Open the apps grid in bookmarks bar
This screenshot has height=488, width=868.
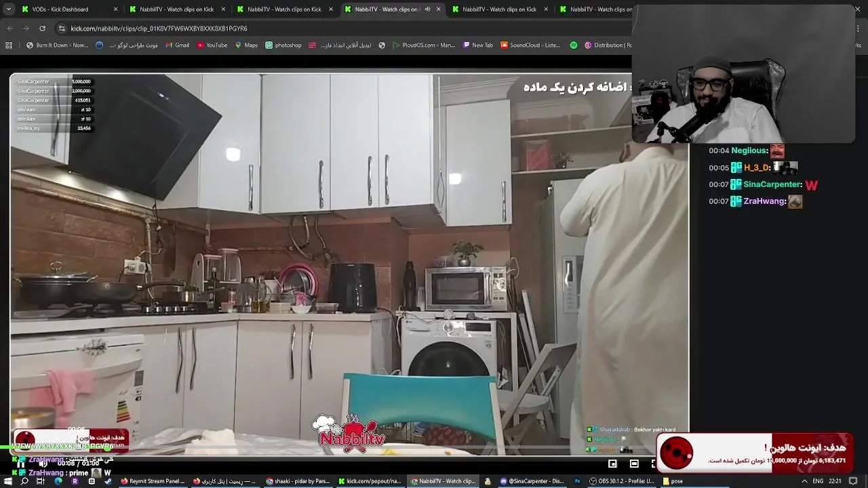(9, 45)
